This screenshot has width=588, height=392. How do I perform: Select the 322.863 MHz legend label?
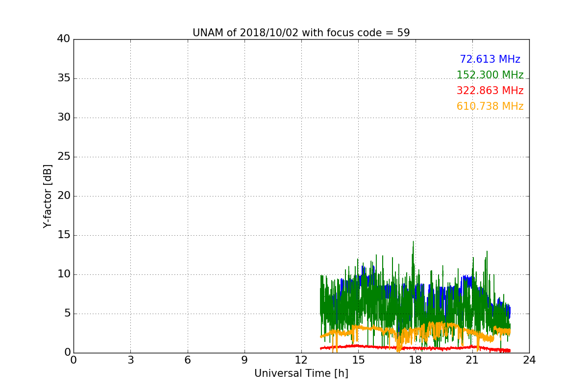point(490,91)
